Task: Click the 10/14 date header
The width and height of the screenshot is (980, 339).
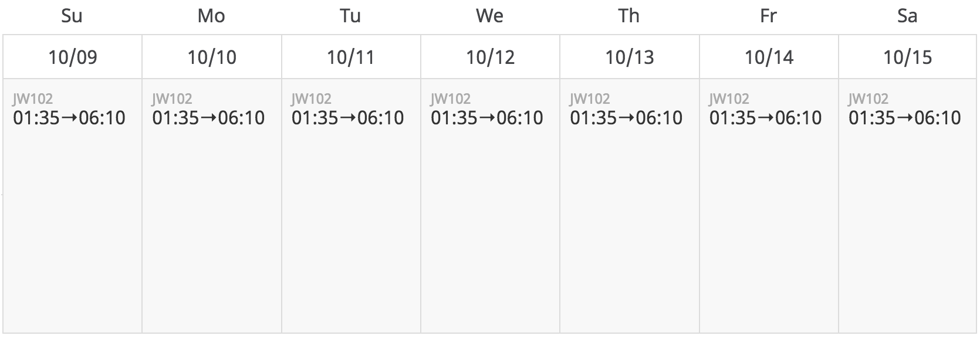Action: coord(769,57)
